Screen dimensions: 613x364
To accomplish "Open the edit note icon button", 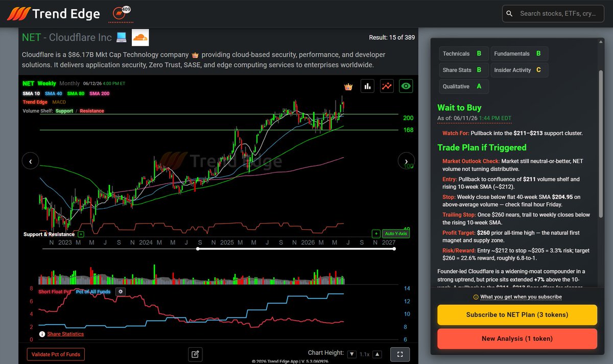I will point(195,354).
